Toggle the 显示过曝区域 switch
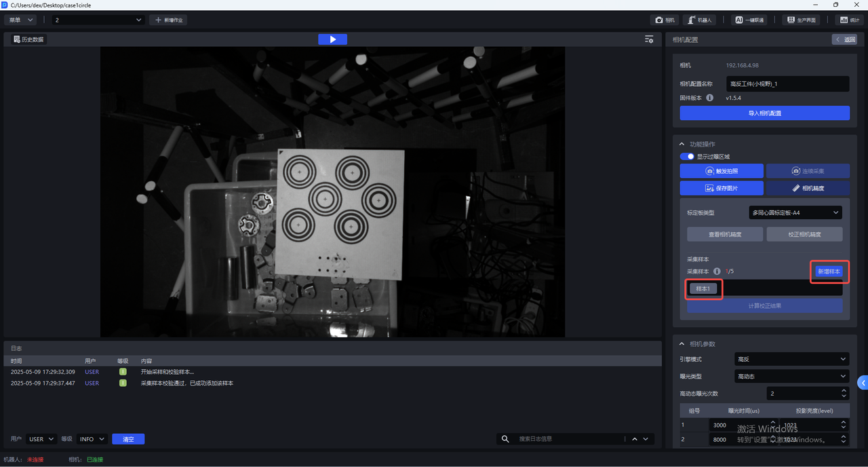 [687, 157]
